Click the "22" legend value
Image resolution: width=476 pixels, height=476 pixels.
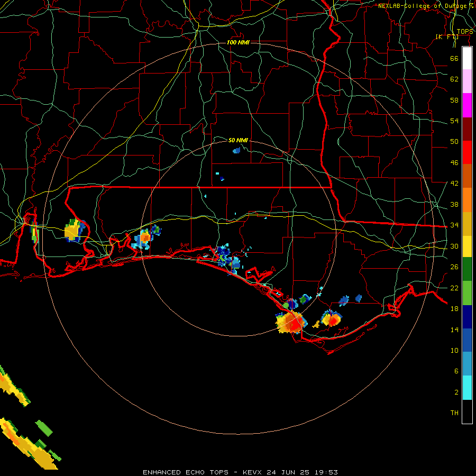pyautogui.click(x=454, y=288)
